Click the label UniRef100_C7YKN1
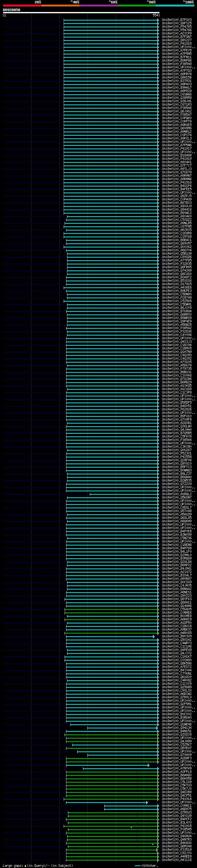The image size is (197, 868). 176,673
